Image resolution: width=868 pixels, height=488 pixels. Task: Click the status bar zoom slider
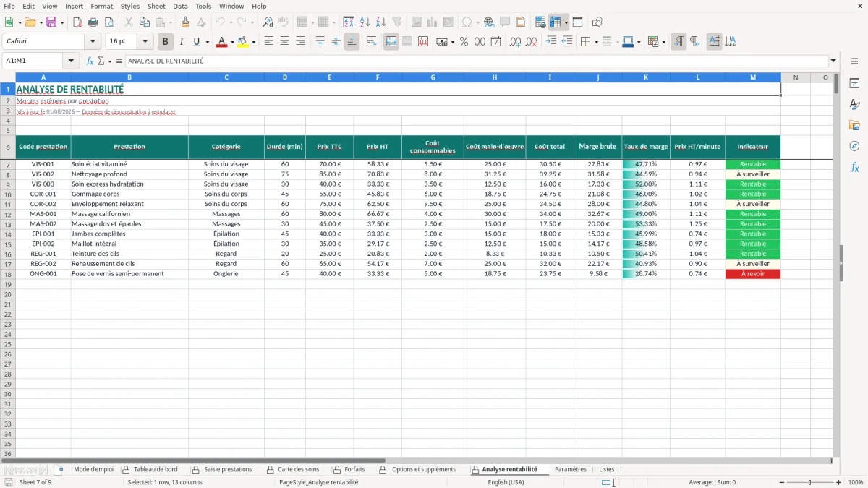(x=809, y=482)
